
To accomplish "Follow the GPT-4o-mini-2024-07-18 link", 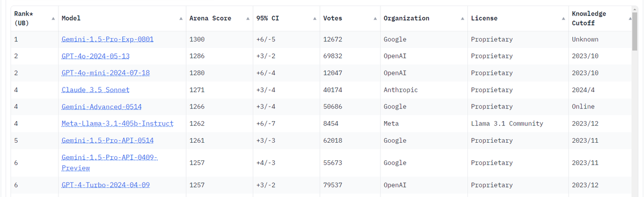I will [106, 73].
